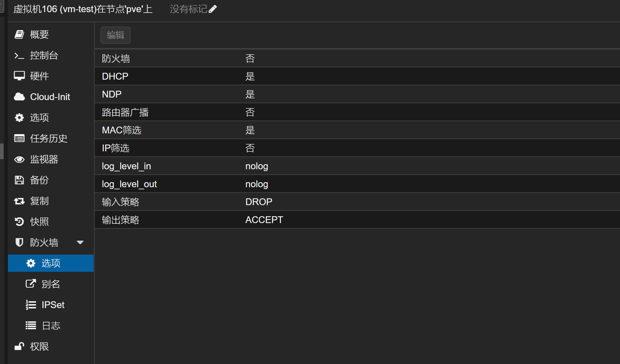Screen dimensions: 620x364
Task: Click the 否 value in IP筛选 row
Action: [x=250, y=148]
